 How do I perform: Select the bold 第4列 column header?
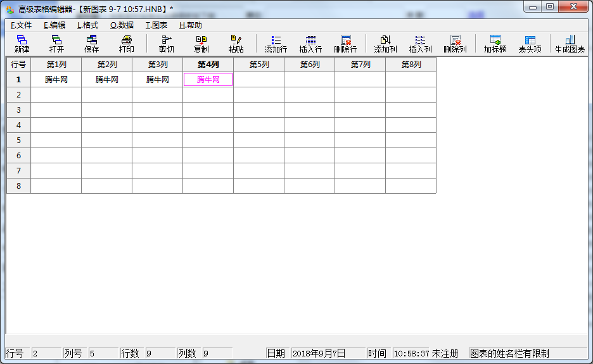point(208,65)
